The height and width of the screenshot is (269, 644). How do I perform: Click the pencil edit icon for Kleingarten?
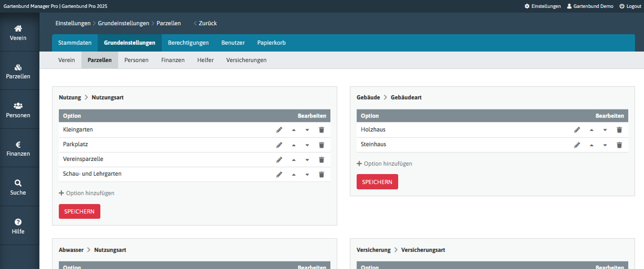coord(279,130)
